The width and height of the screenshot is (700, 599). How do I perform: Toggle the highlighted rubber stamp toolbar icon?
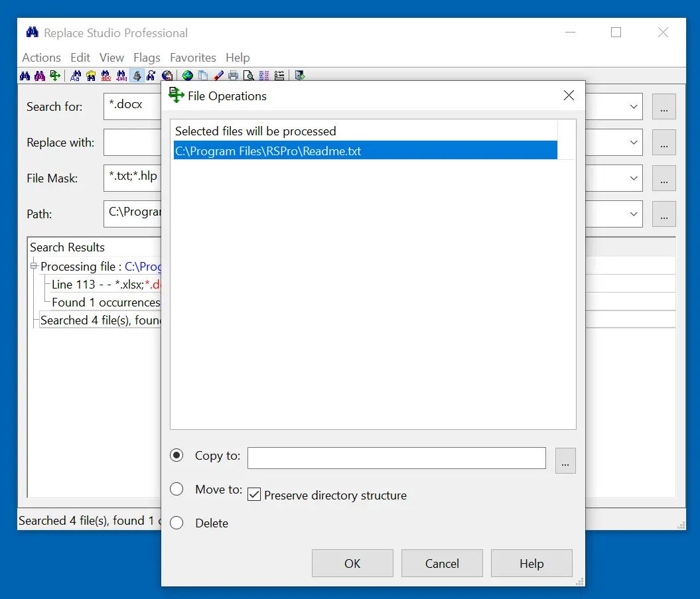pos(137,76)
